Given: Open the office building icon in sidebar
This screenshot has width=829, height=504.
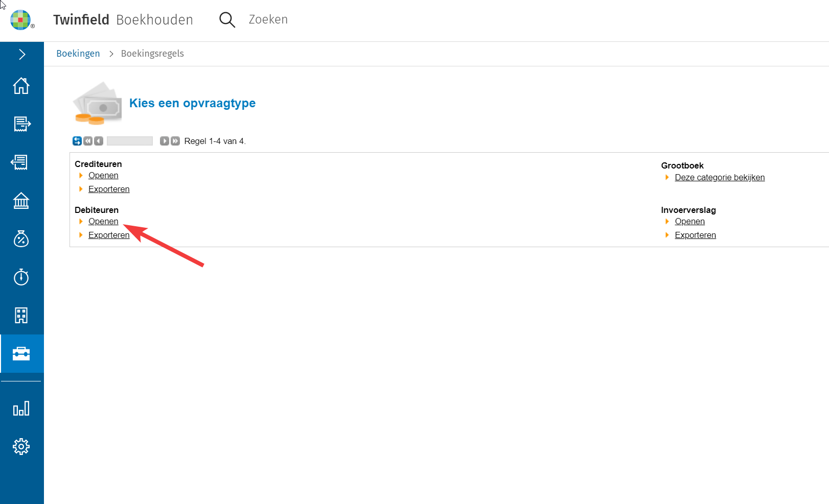Looking at the screenshot, I should point(21,316).
